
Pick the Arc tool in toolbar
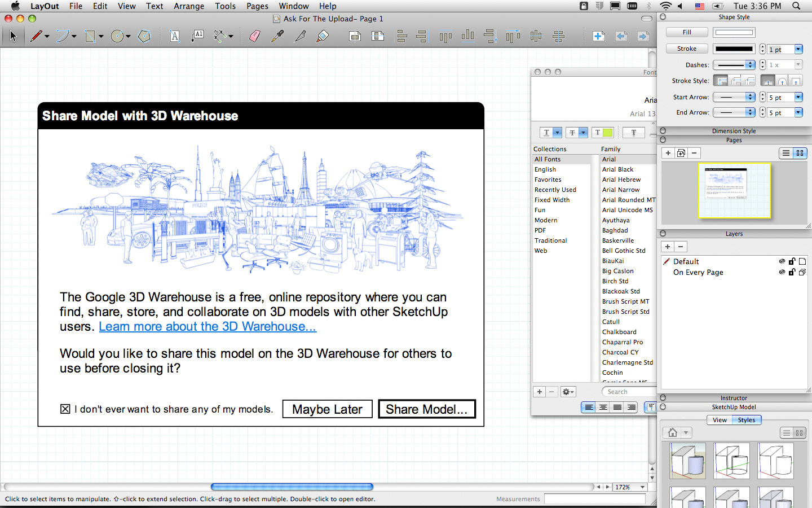63,36
